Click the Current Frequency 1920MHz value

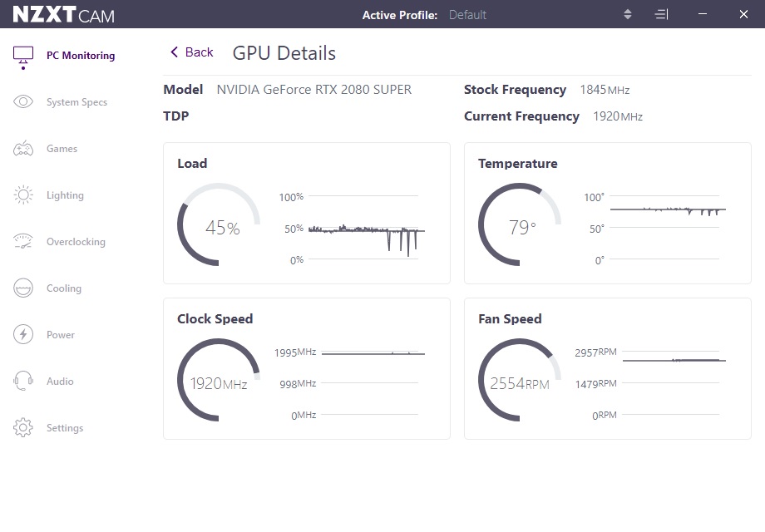pos(618,116)
